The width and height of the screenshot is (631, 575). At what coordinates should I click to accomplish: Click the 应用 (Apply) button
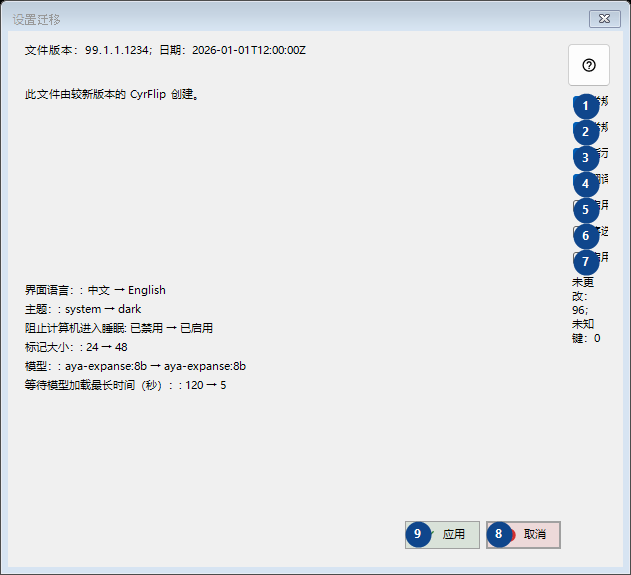(x=442, y=535)
